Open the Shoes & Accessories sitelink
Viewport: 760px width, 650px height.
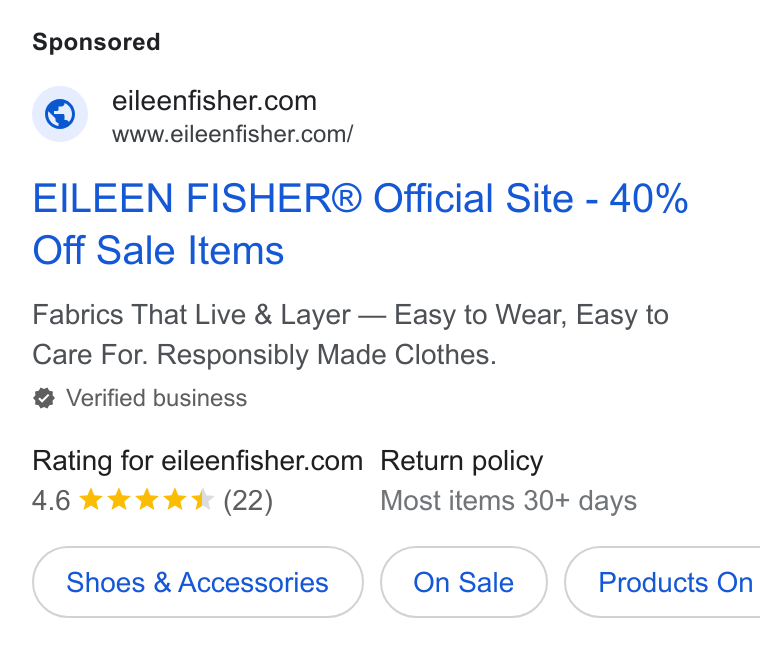coord(198,582)
